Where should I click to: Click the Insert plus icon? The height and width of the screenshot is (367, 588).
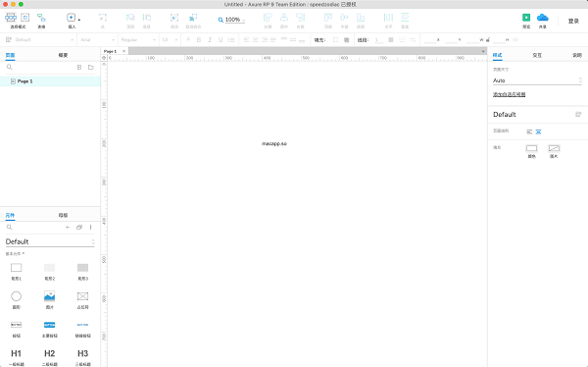point(71,18)
